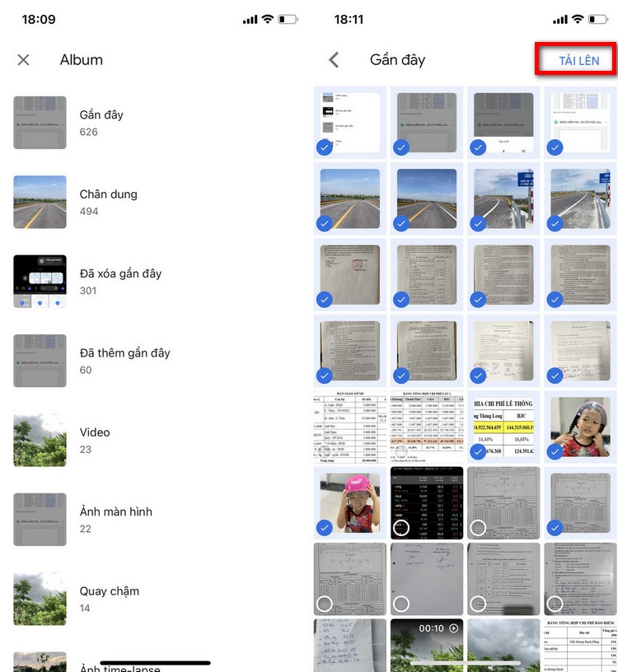Screen dimensions: 618x672
Task: Deselect the second straight road photo
Action: (427, 198)
